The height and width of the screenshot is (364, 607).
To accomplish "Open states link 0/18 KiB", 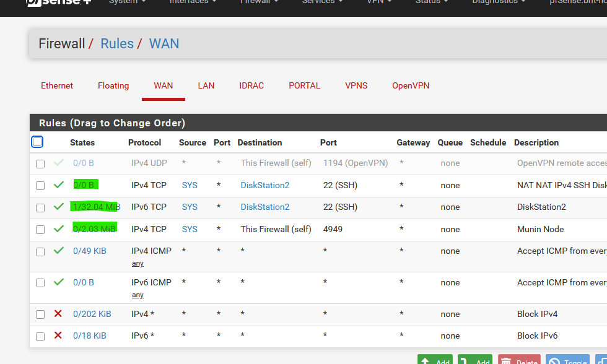I will [x=89, y=336].
